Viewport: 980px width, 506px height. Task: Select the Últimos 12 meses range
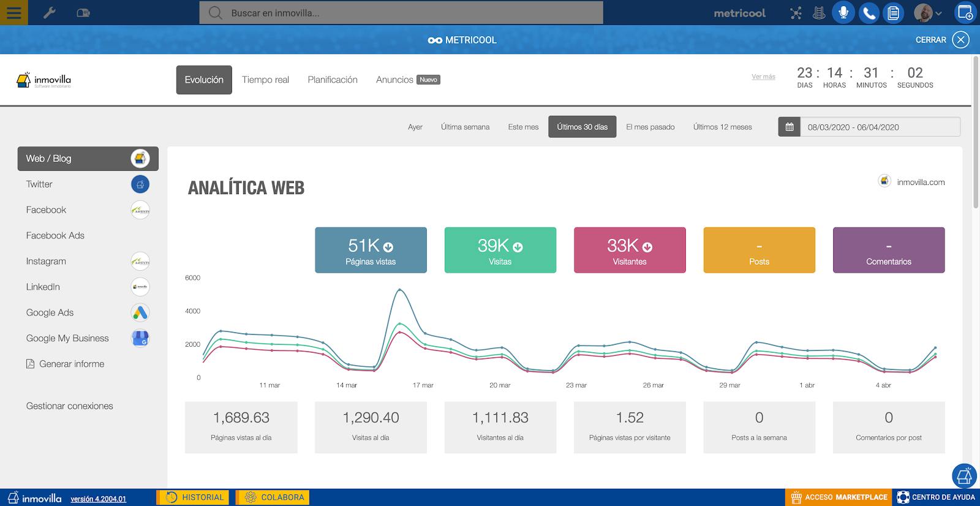[723, 127]
